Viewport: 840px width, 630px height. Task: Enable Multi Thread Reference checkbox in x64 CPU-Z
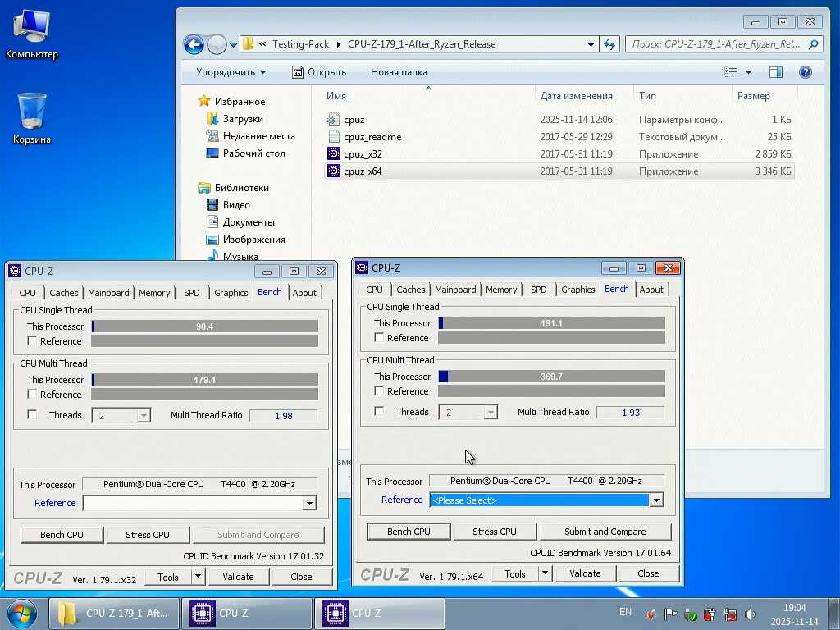coord(379,391)
